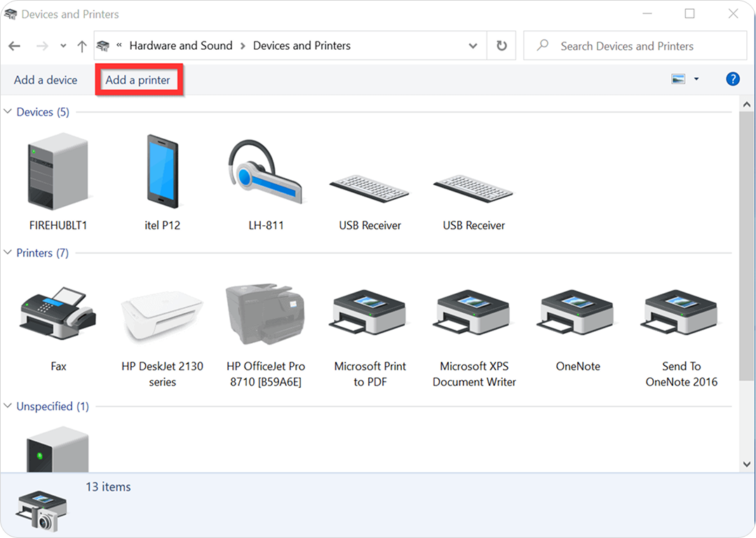Viewport: 756px width, 538px height.
Task: Click Add a device
Action: point(46,80)
